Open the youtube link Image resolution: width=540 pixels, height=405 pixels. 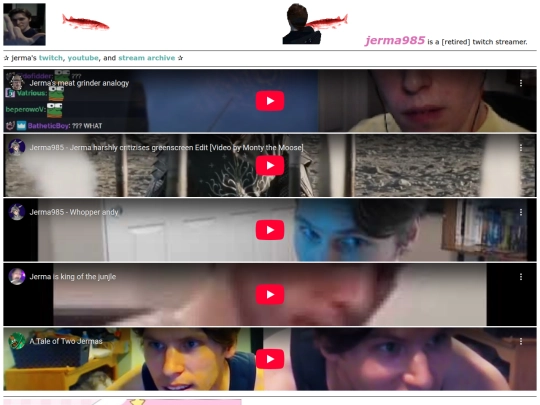(x=83, y=58)
